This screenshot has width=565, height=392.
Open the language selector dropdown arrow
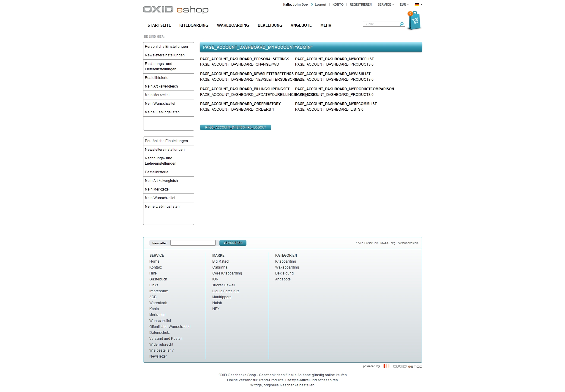coord(421,4)
